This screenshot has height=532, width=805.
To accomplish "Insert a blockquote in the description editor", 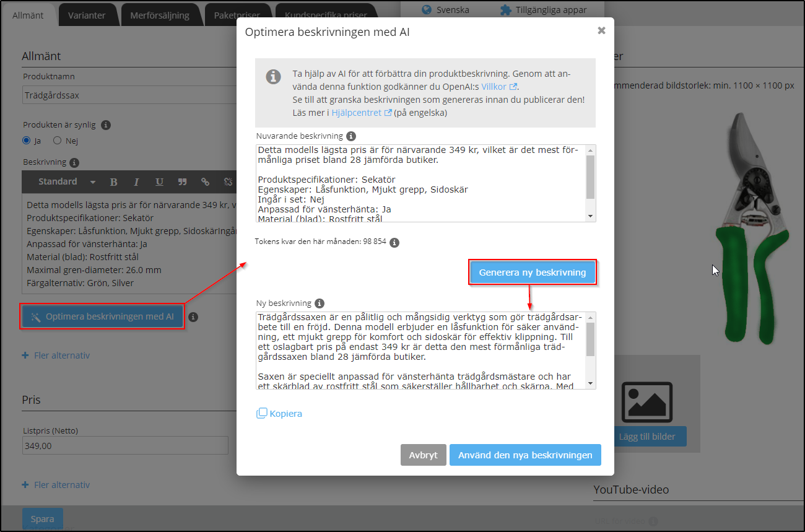I will [182, 181].
